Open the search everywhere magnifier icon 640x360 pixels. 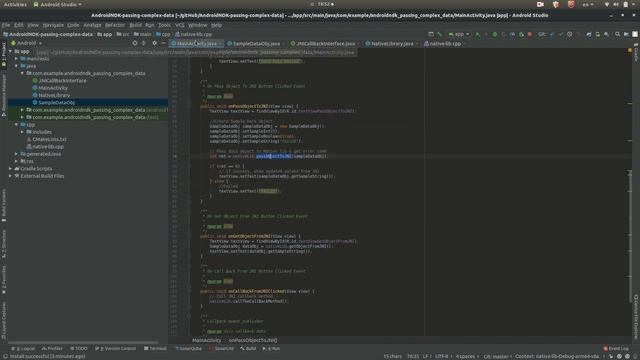click(618, 35)
